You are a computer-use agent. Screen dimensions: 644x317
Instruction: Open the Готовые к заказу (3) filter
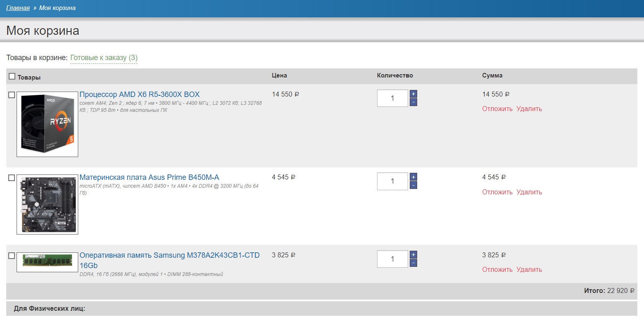point(104,58)
